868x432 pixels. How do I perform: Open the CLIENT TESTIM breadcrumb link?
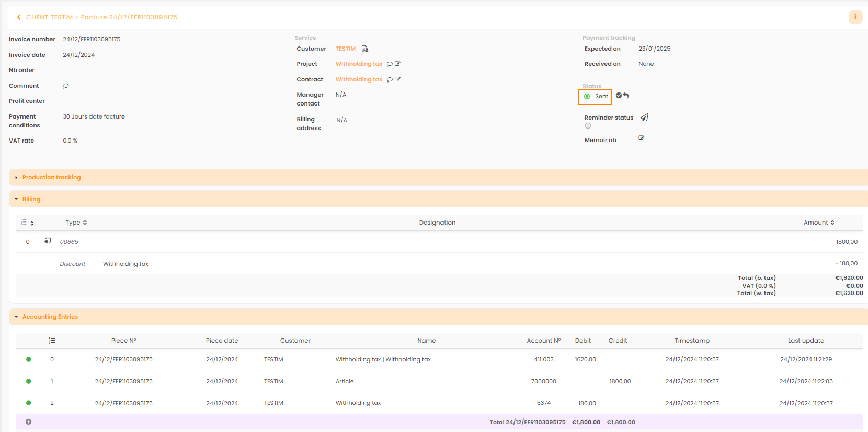(50, 17)
